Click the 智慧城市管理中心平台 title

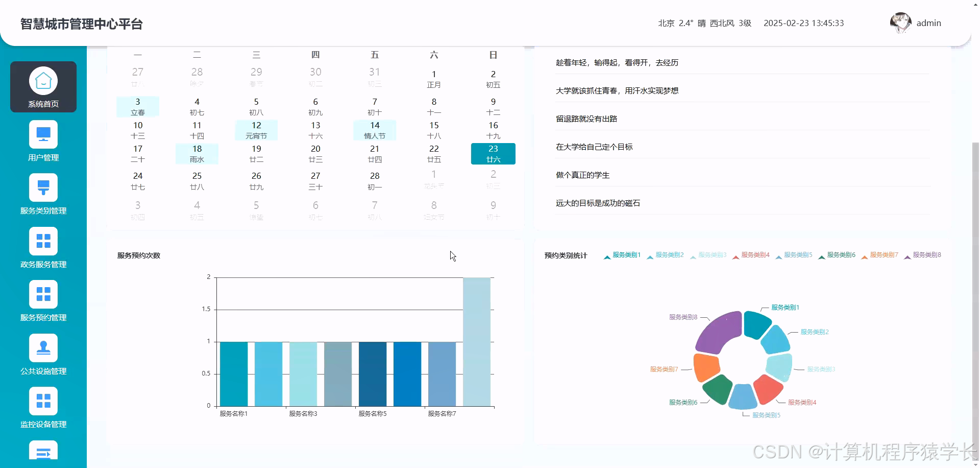[x=82, y=24]
